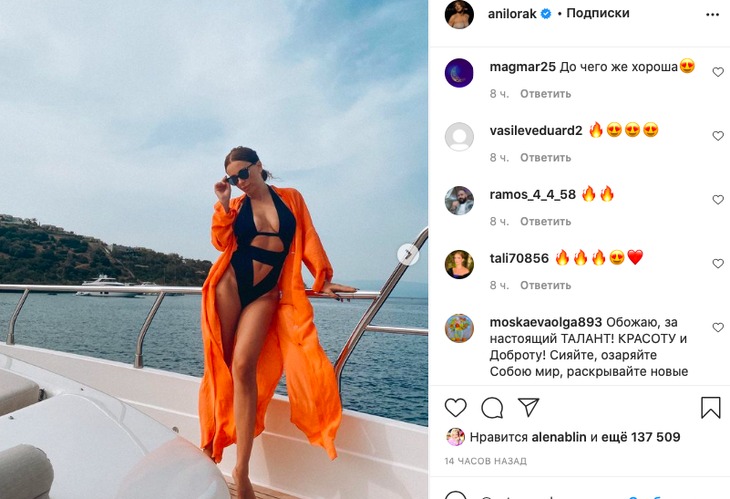
Task: Click the Подписки following button
Action: [x=598, y=13]
